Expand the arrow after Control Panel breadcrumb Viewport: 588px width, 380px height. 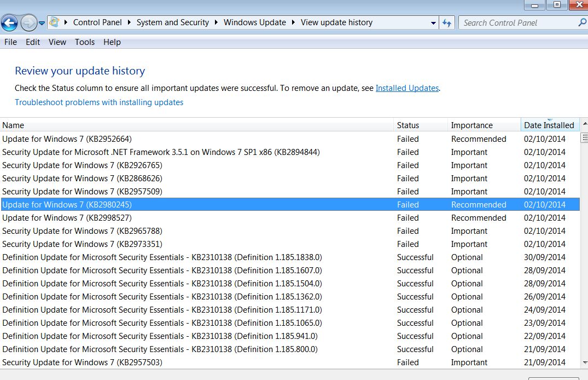click(x=129, y=22)
